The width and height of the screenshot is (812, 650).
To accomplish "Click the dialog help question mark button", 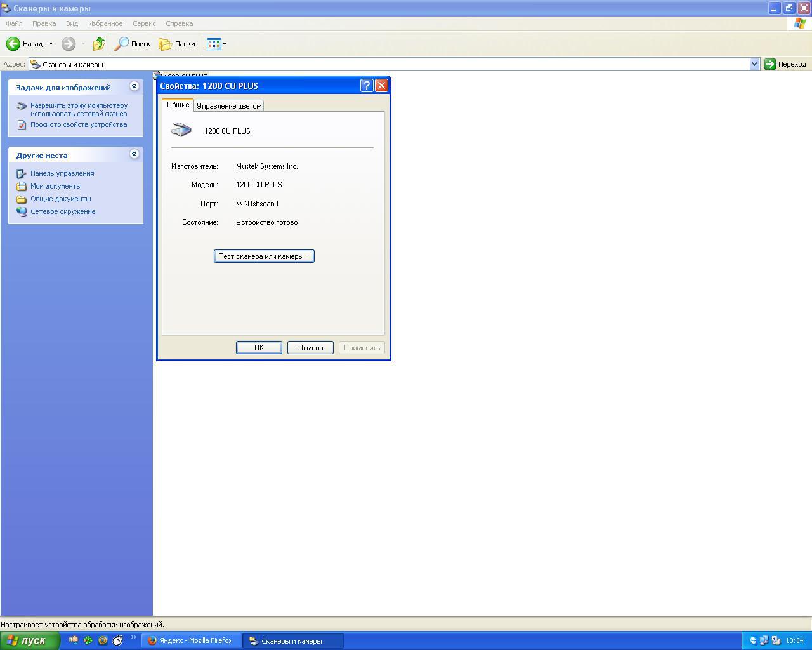I will (x=367, y=86).
